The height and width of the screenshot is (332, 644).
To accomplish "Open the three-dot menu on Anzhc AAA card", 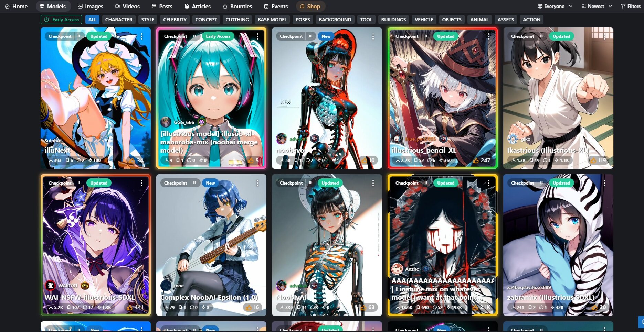I will click(489, 183).
